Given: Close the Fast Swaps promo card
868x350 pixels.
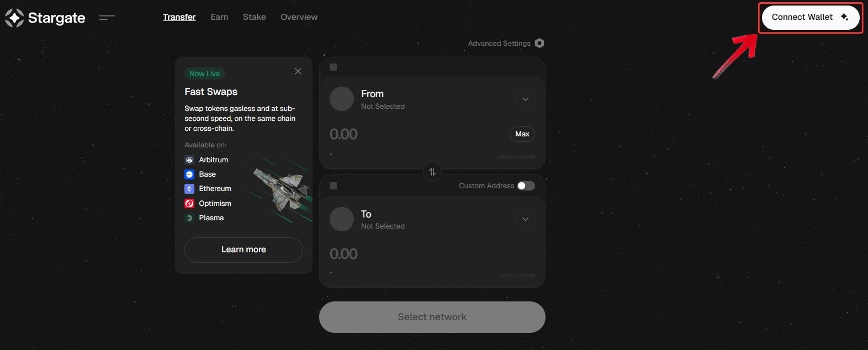Looking at the screenshot, I should pos(298,71).
